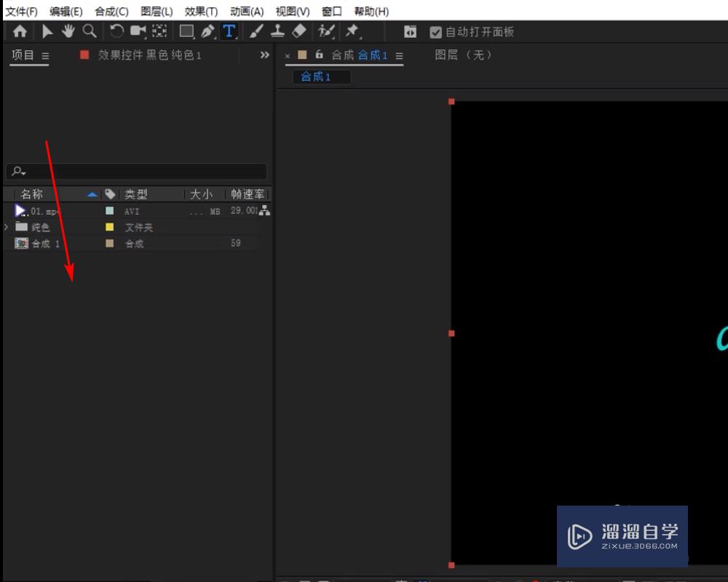Sort by the 大小 column header
Screen dimensions: 728x582
(x=201, y=194)
